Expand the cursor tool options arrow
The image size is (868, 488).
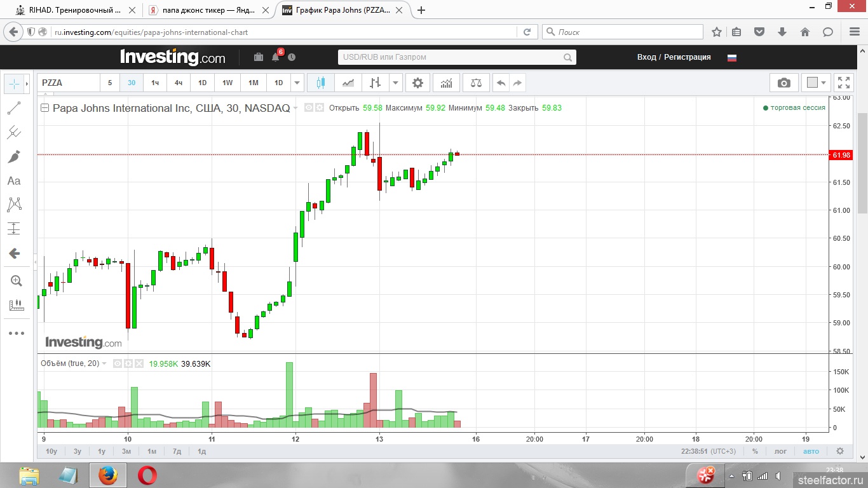[27, 83]
